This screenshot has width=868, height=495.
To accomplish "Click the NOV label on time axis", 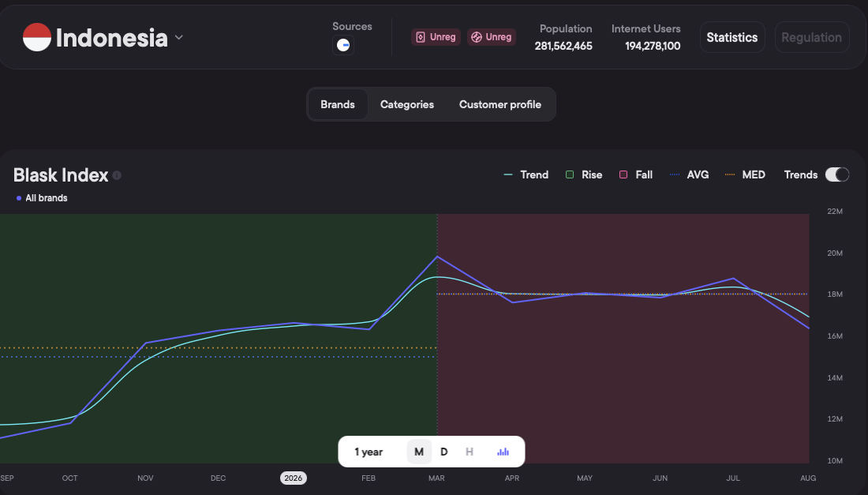I will pos(145,478).
